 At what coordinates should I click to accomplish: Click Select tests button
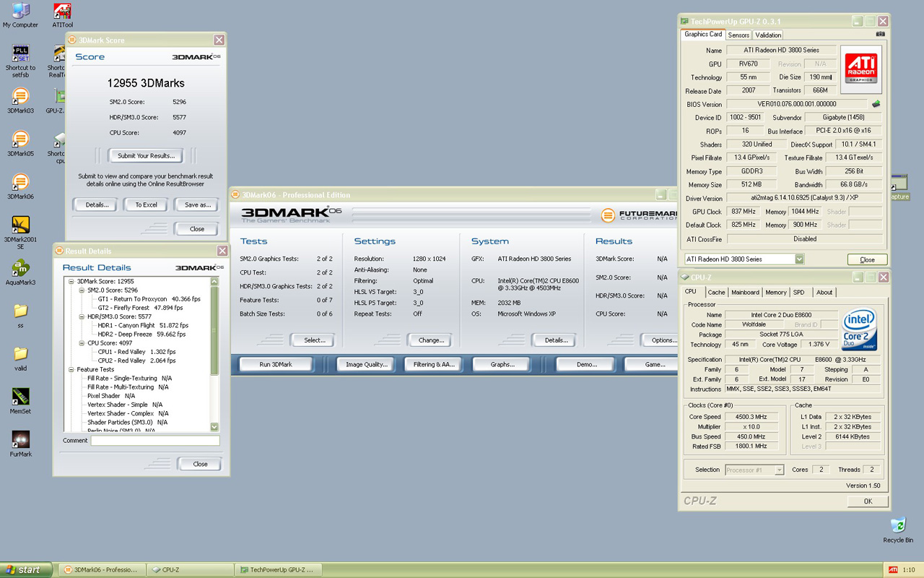click(x=314, y=340)
